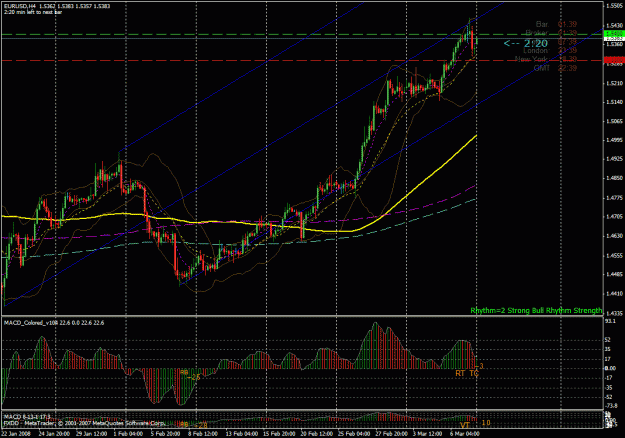Click the 0.00 MACD scale value
The height and width of the screenshot is (438, 625).
tap(610, 368)
